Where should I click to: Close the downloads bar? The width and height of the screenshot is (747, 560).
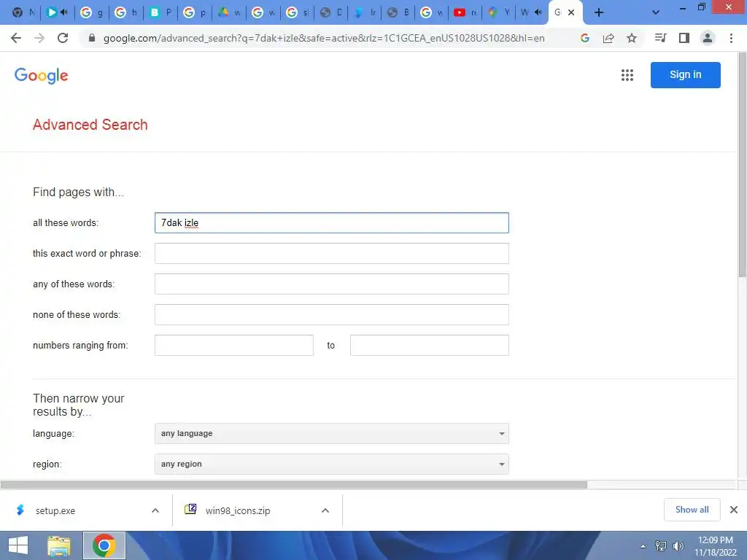click(x=734, y=510)
